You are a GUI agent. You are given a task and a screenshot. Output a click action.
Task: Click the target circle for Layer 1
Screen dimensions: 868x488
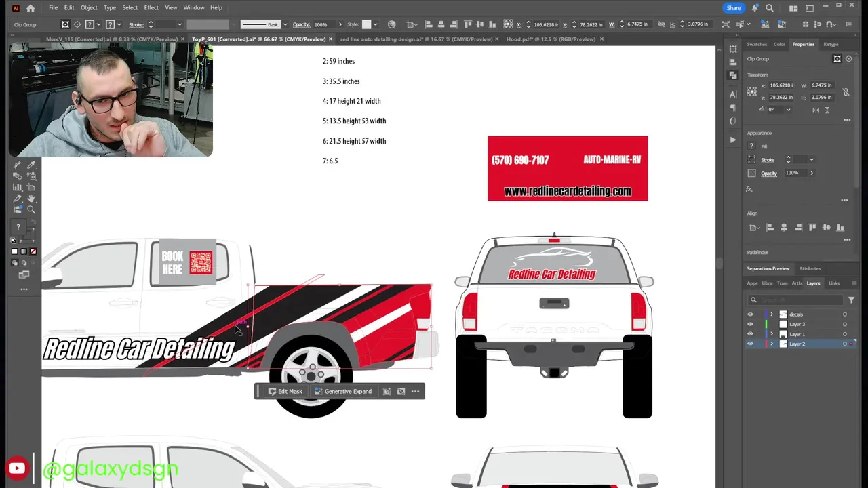[845, 334]
